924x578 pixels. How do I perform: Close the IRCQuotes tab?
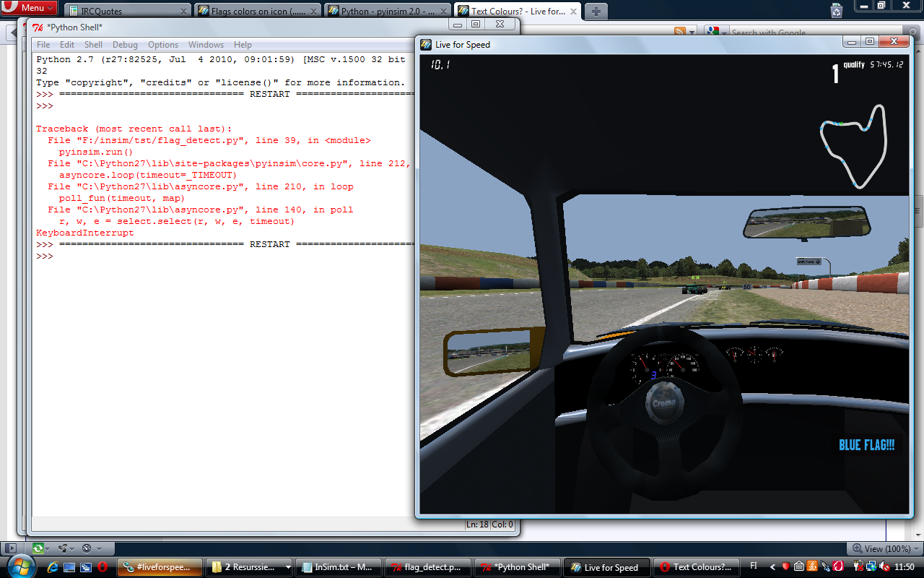(x=183, y=12)
